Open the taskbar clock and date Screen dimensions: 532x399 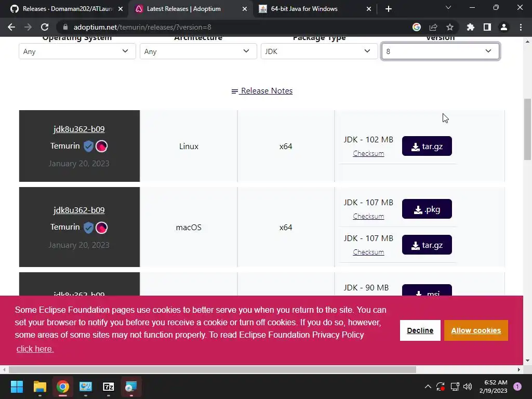click(x=494, y=387)
